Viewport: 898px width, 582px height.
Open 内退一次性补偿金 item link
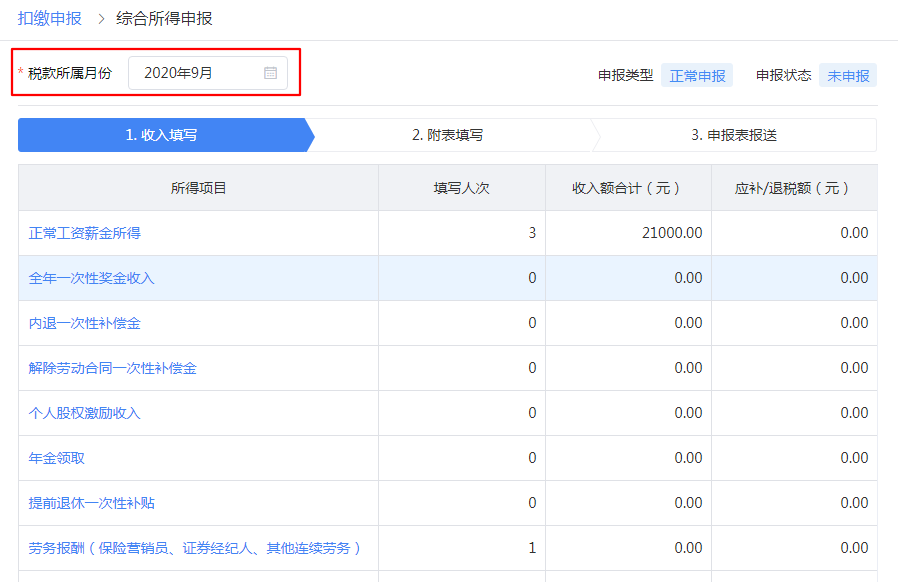tap(85, 323)
